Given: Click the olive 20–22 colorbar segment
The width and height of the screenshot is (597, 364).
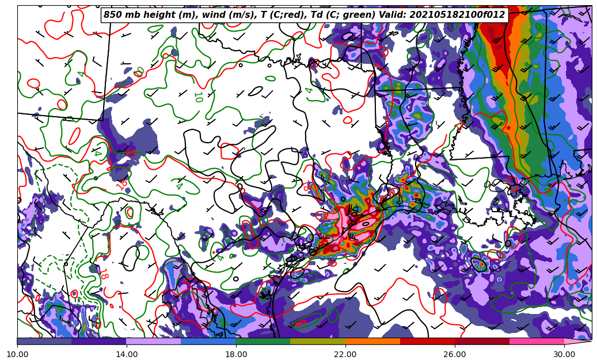Looking at the screenshot, I should [318, 341].
